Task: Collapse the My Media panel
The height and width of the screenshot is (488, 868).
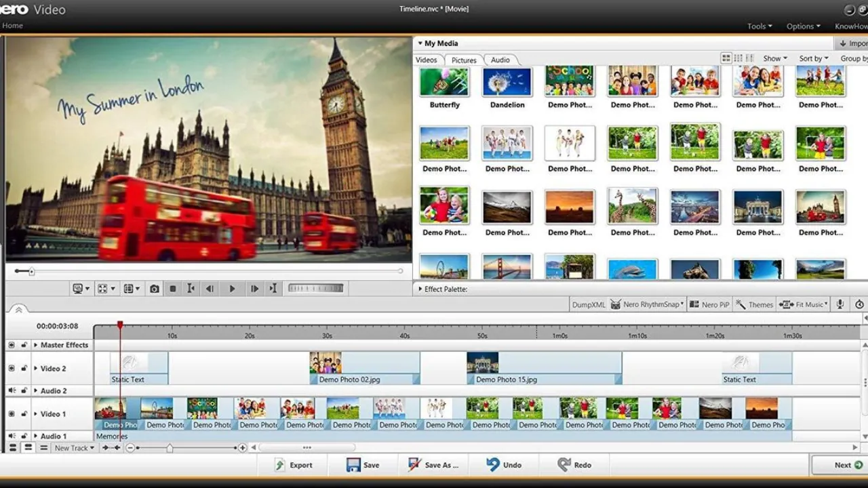Action: (x=420, y=43)
